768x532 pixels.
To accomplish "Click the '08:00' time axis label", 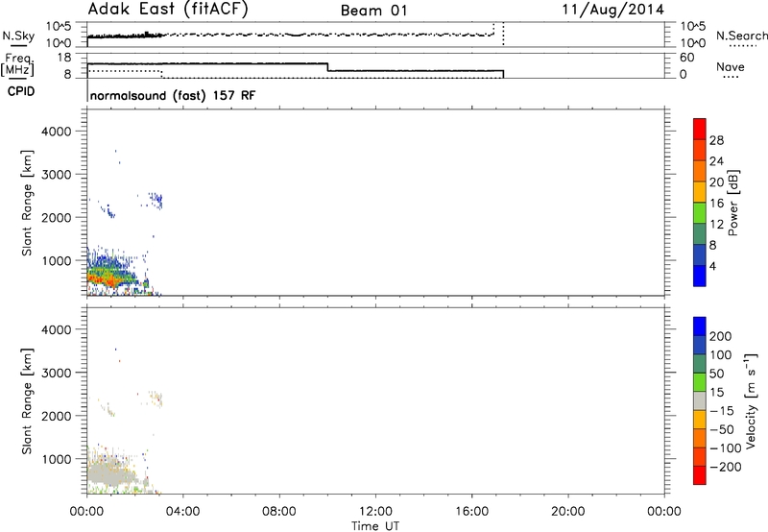I will coord(279,512).
